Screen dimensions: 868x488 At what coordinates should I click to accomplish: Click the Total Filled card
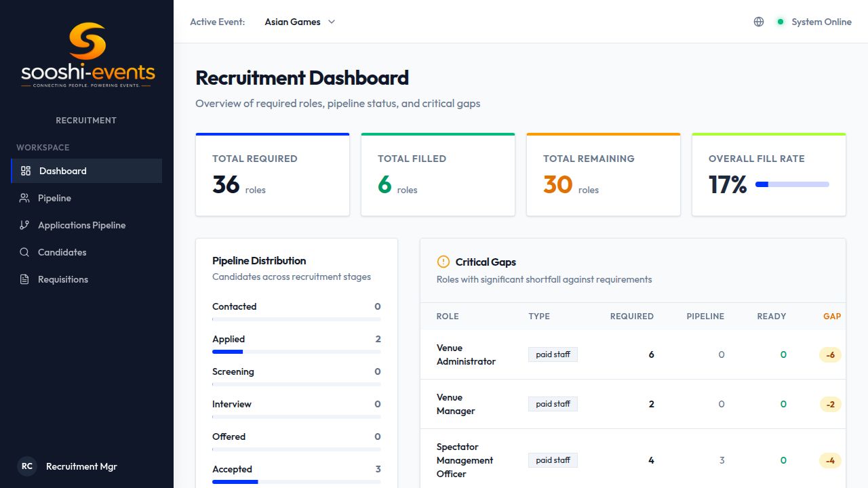click(x=438, y=175)
